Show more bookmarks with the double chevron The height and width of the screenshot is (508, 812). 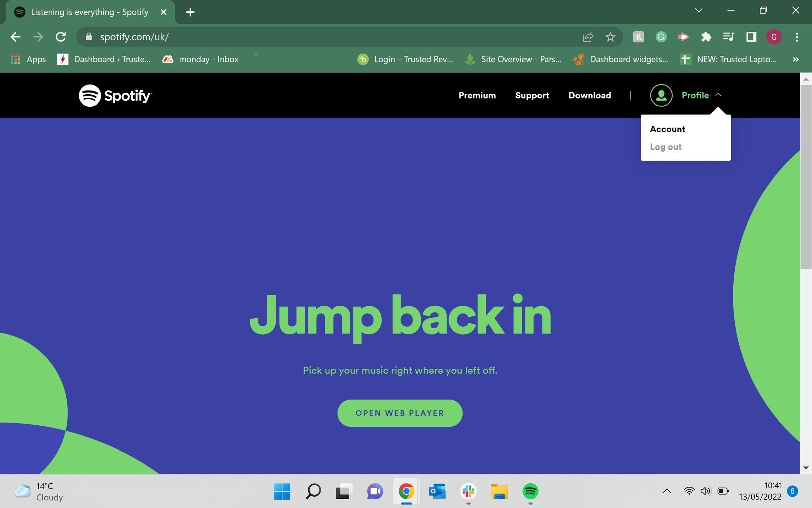click(x=795, y=59)
